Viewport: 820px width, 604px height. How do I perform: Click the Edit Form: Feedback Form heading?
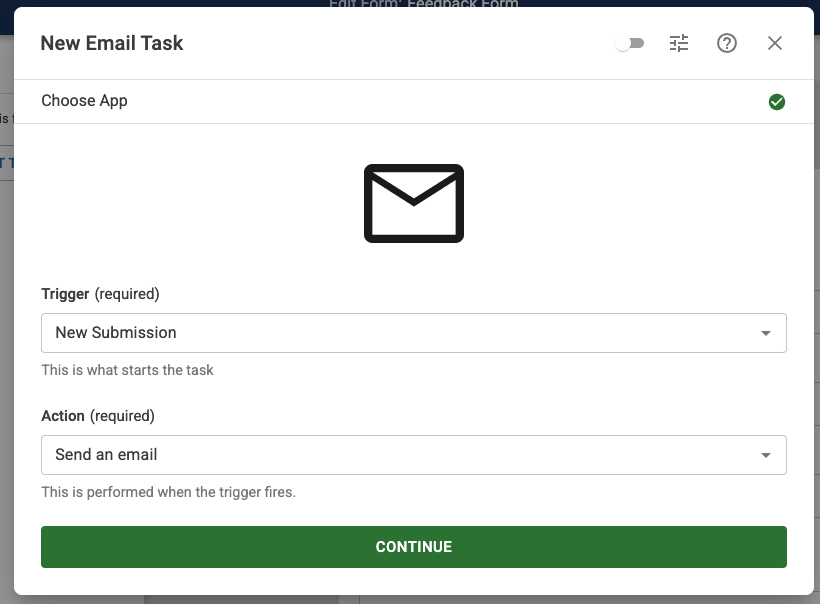pyautogui.click(x=423, y=4)
